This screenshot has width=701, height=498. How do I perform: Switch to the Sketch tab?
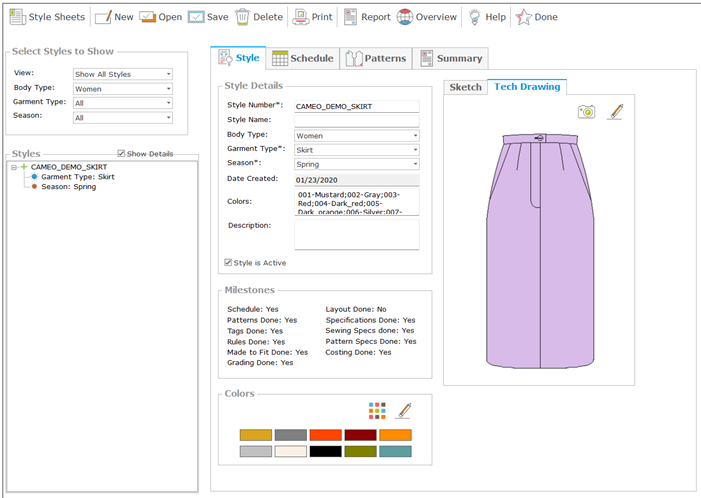[465, 88]
